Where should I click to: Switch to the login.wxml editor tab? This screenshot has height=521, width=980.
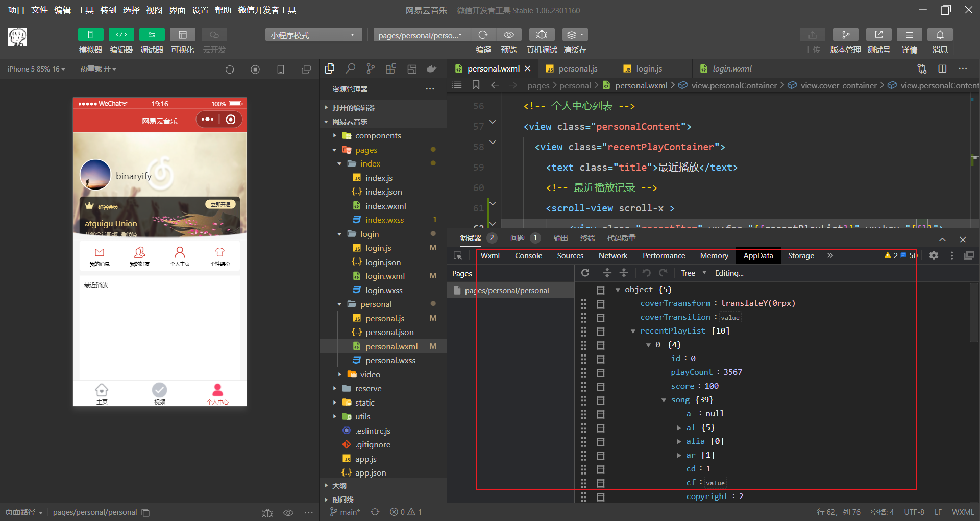click(x=731, y=68)
